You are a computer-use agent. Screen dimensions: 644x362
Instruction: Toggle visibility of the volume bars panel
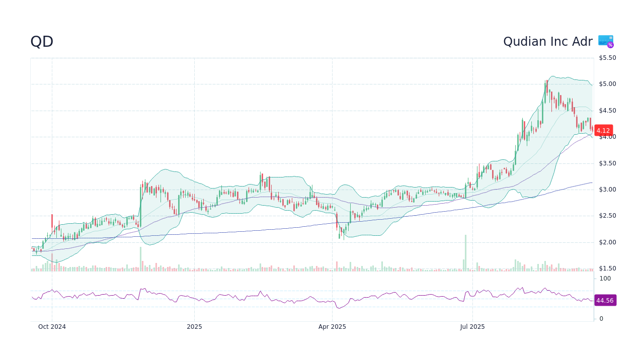[302, 266]
